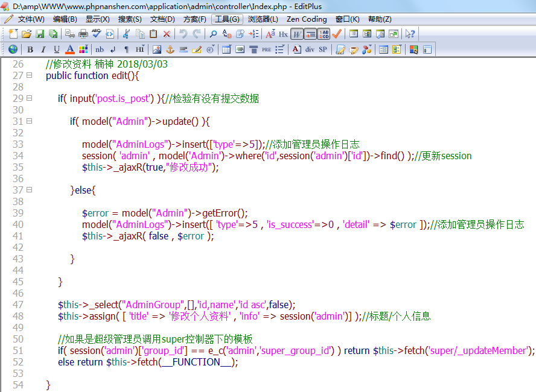
Task: Delete with the red X icon
Action: [x=167, y=34]
